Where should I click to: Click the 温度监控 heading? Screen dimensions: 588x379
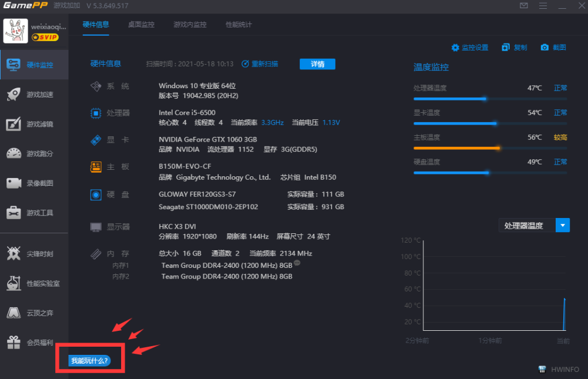(x=431, y=67)
